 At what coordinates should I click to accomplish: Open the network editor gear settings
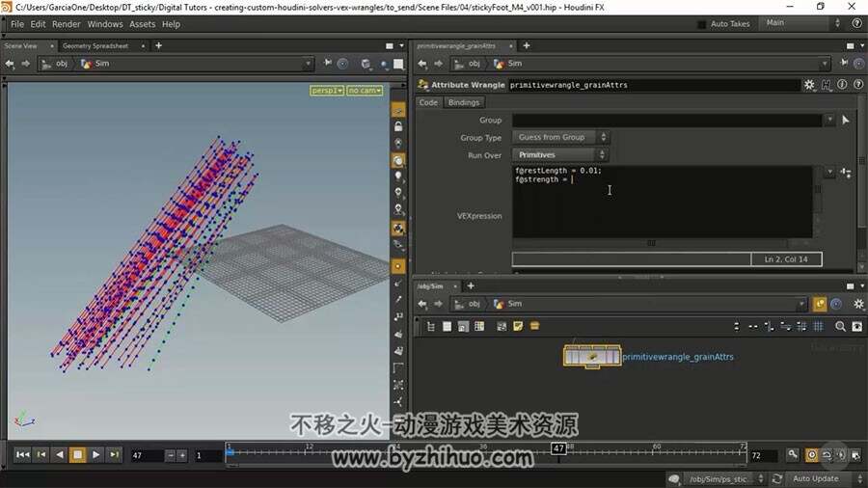858,304
